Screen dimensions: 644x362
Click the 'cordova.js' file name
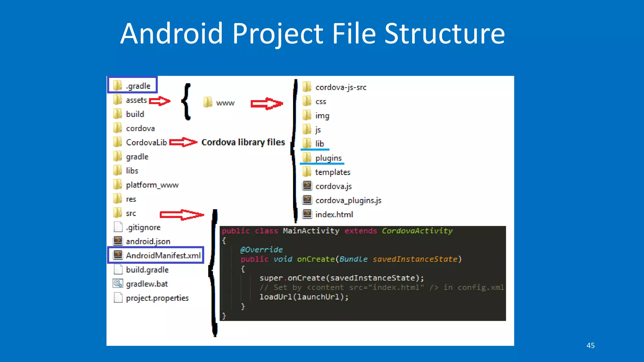pos(334,187)
